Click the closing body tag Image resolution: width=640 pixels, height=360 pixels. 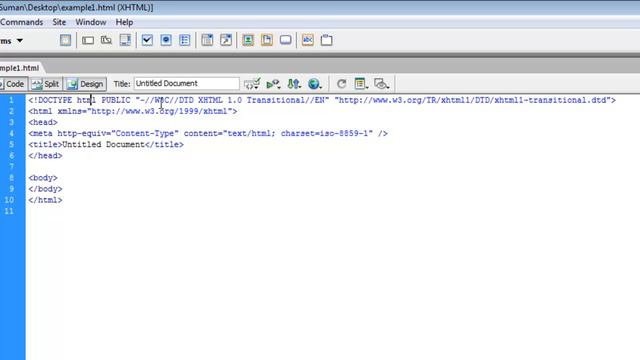pyautogui.click(x=45, y=189)
